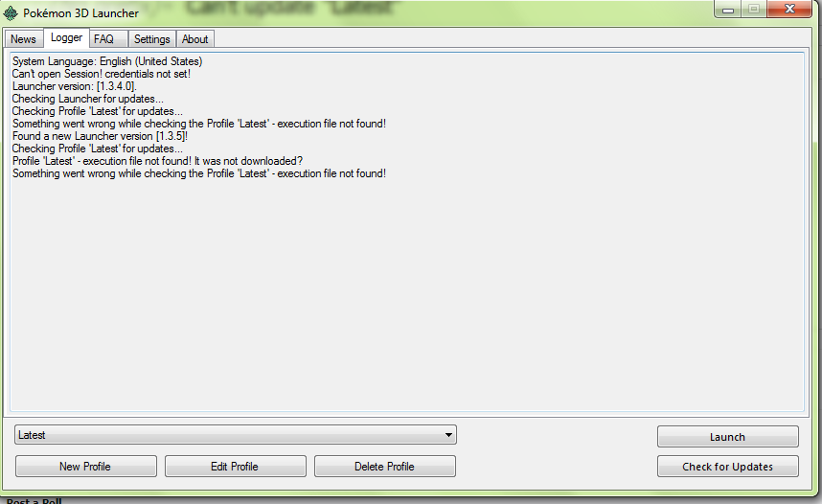
Task: Select the Logger tab
Action: coord(66,37)
